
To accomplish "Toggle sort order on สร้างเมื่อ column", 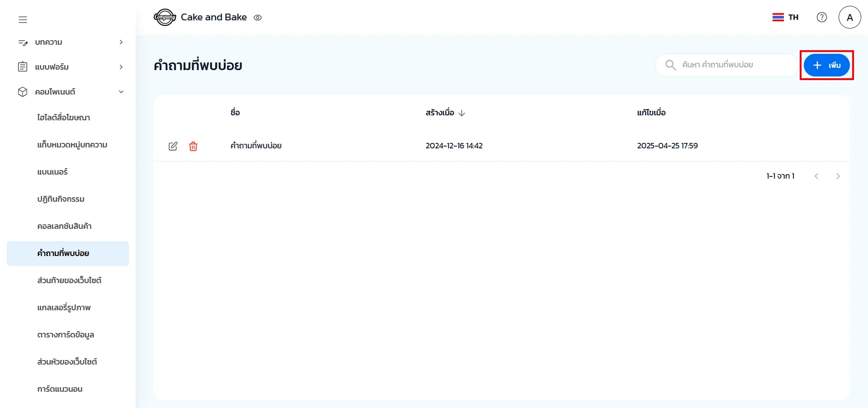I will [462, 113].
